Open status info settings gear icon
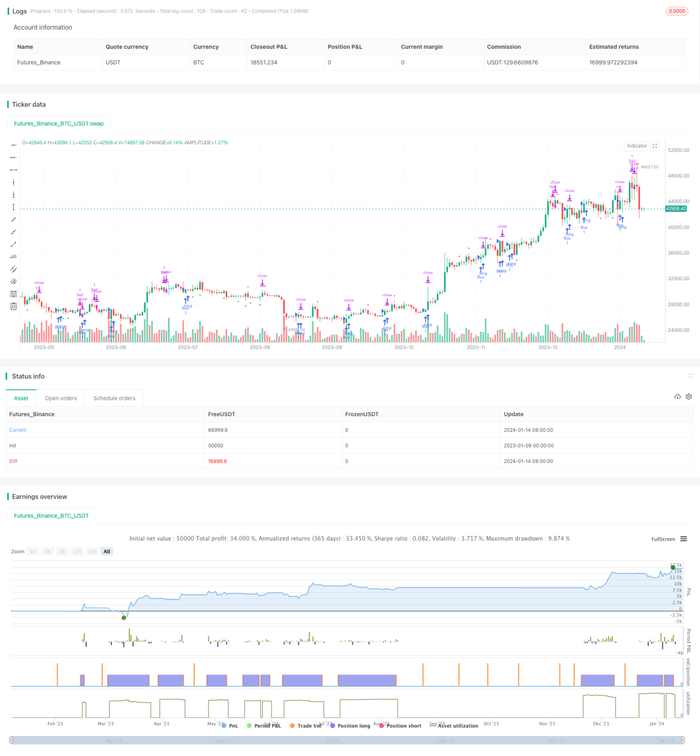This screenshot has height=756, width=700. coord(689,396)
